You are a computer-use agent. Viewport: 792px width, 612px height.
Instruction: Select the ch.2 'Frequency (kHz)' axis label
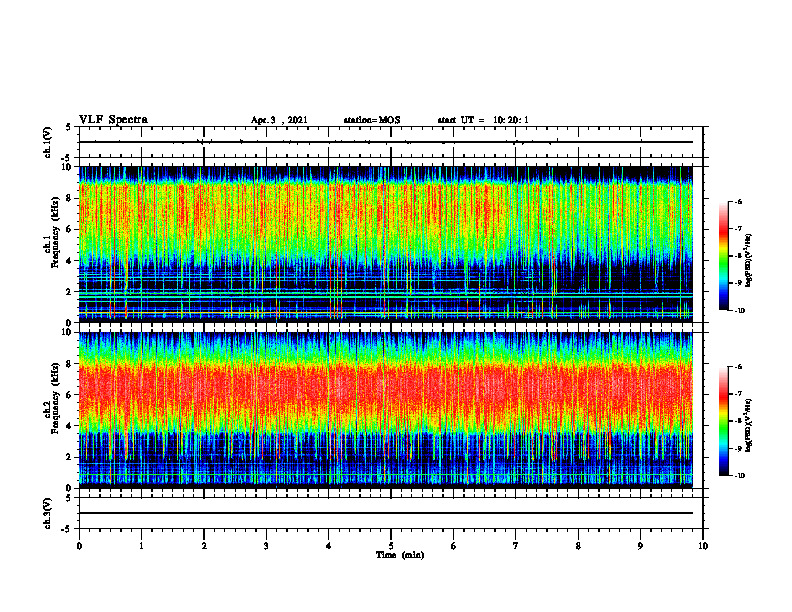click(x=55, y=398)
